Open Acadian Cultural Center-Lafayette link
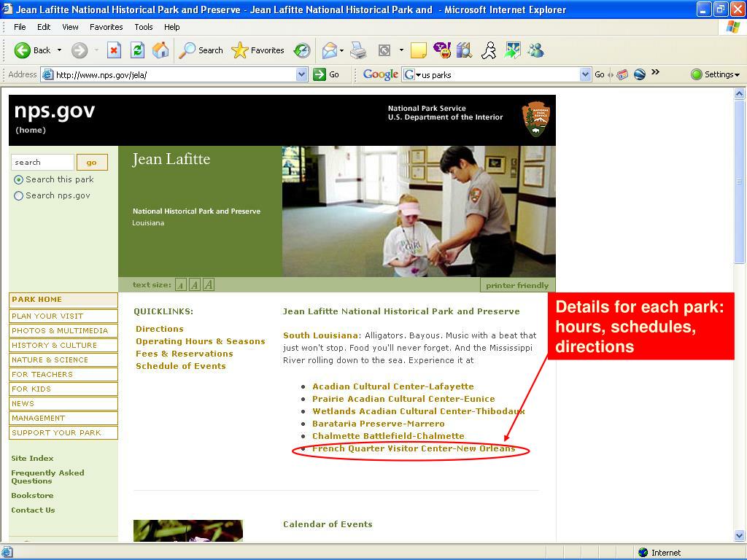 point(393,386)
